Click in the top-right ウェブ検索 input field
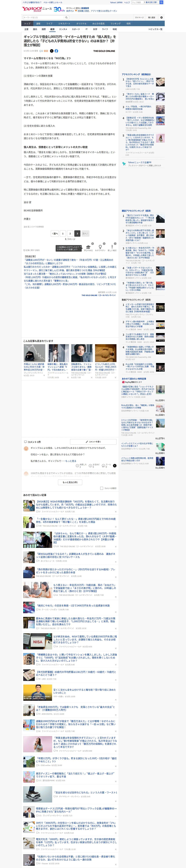Image resolution: width=186 pixels, height=868 pixels. [137, 2]
